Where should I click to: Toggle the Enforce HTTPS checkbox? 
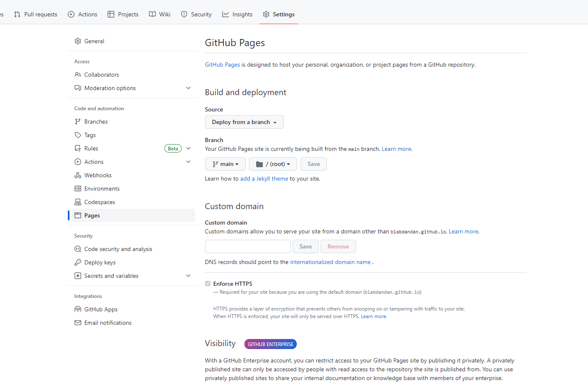pos(208,284)
